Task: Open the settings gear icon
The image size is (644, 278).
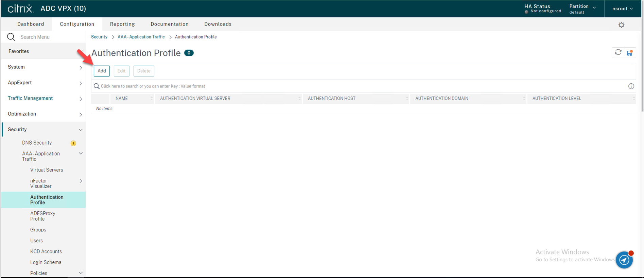Action: tap(621, 25)
